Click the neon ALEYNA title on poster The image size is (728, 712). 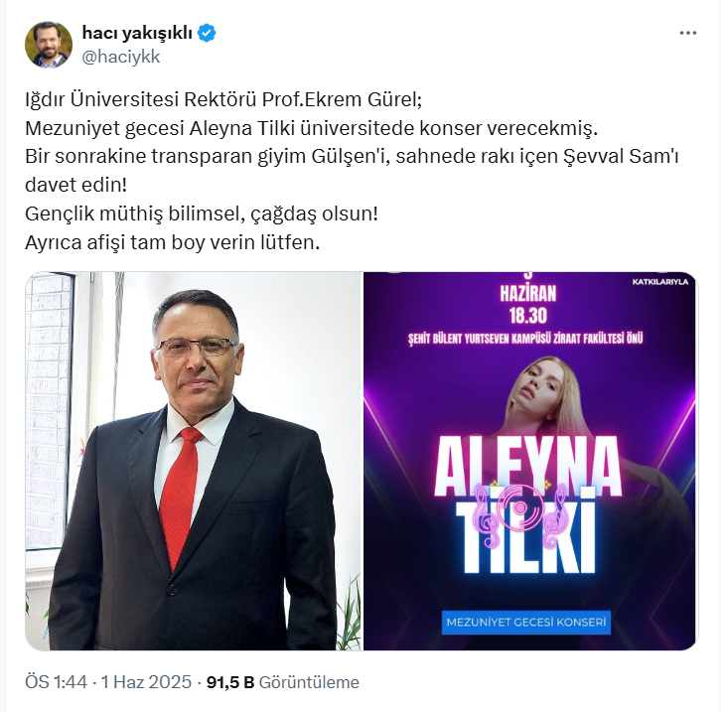tap(527, 466)
